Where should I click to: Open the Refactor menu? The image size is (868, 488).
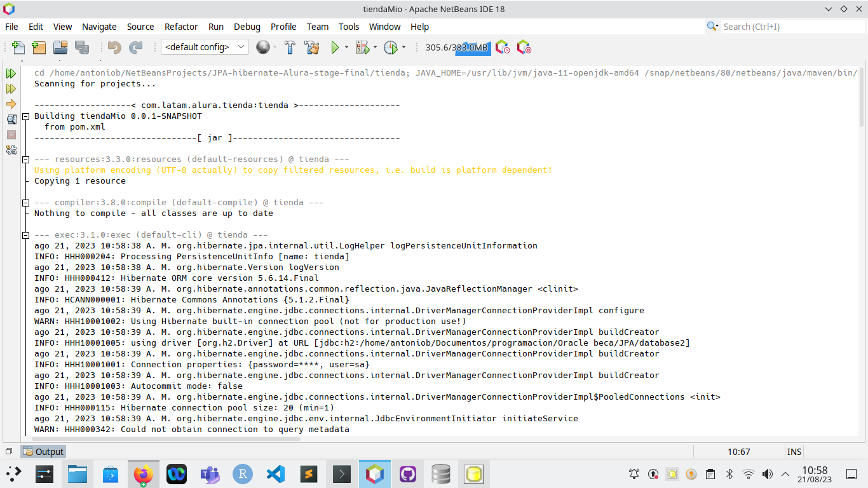(x=181, y=27)
